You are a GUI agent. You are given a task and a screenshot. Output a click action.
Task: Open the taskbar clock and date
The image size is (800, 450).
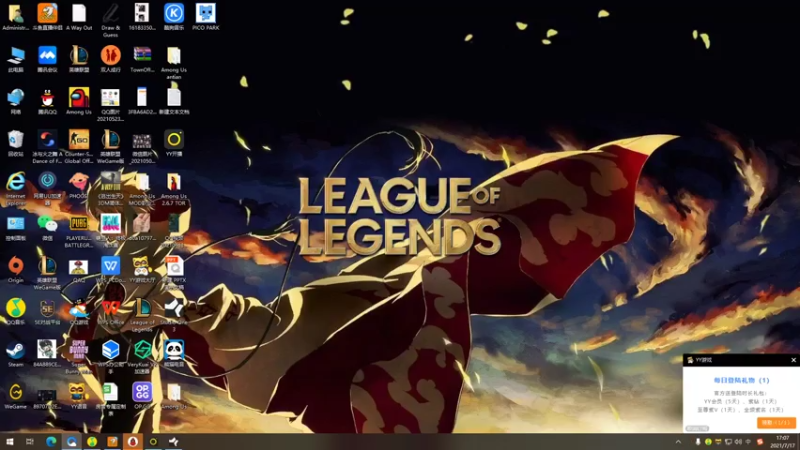point(783,442)
